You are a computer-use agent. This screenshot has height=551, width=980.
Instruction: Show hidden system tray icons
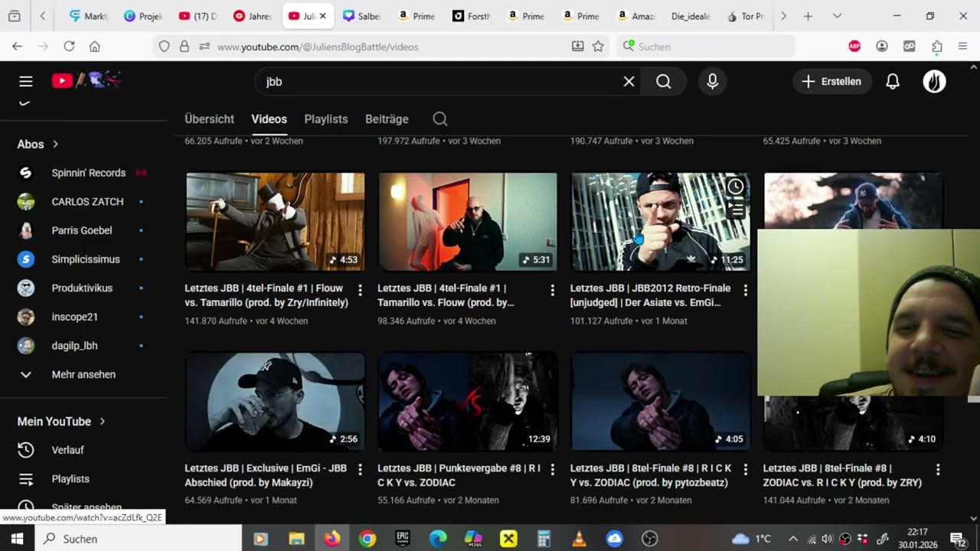(793, 539)
